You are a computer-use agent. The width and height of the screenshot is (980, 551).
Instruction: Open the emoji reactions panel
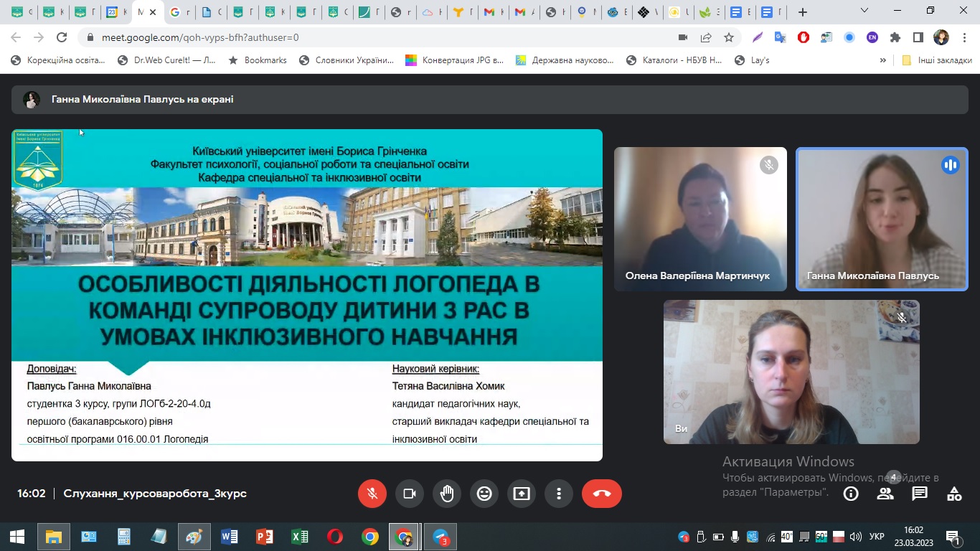[x=484, y=494]
